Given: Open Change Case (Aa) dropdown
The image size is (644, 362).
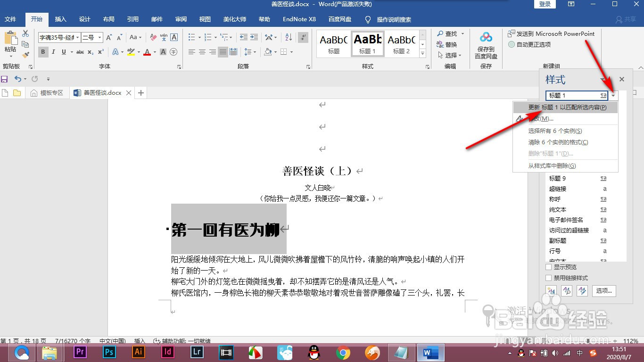Looking at the screenshot, I should pyautogui.click(x=135, y=37).
